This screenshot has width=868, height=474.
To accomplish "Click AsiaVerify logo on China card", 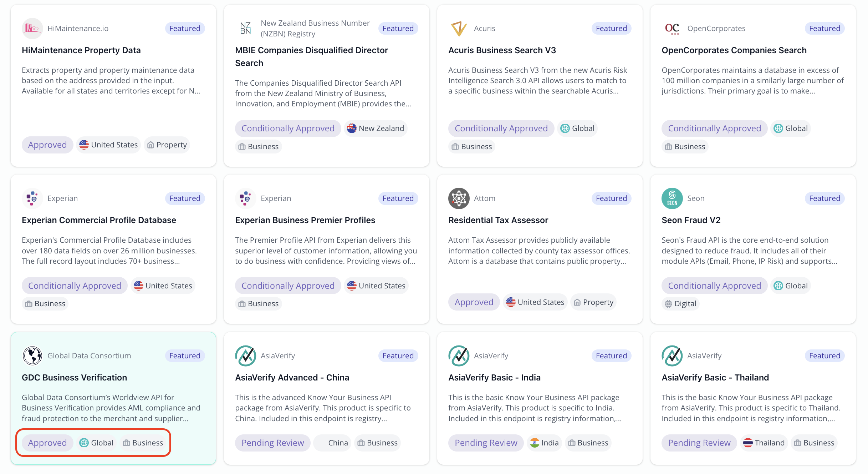I will (245, 356).
